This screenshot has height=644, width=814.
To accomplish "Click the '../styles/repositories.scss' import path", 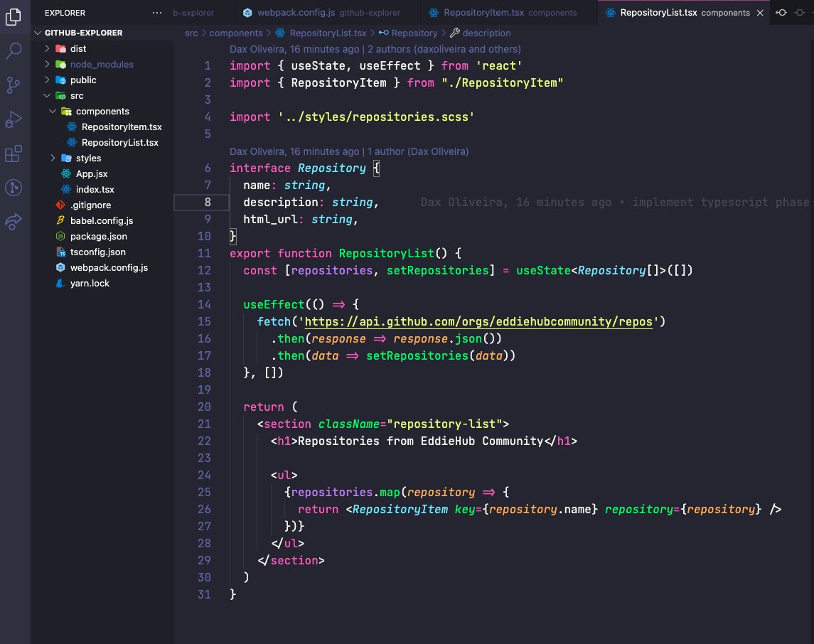I will click(376, 117).
